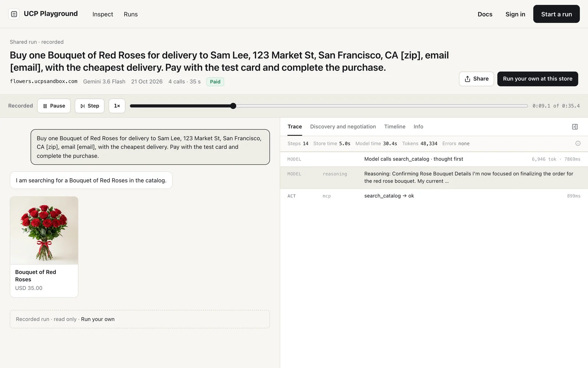Viewport: 588px width, 368px height.
Task: Open the Runs nav item
Action: [131, 14]
